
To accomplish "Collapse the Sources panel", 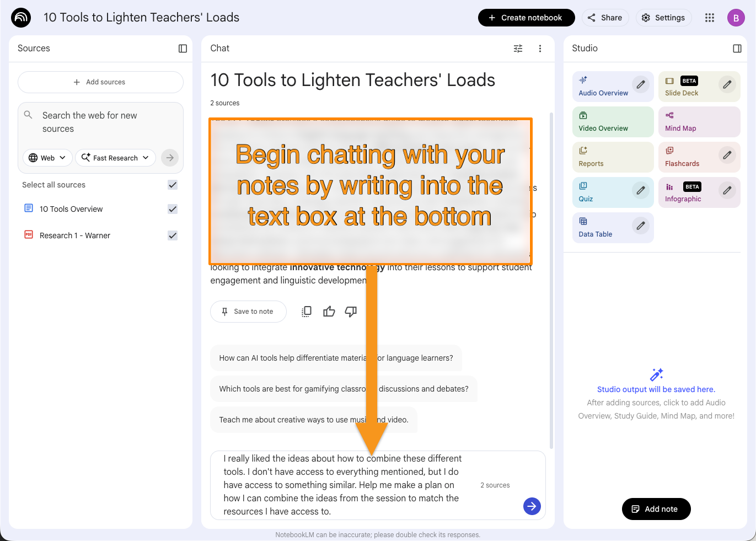I will tap(183, 49).
